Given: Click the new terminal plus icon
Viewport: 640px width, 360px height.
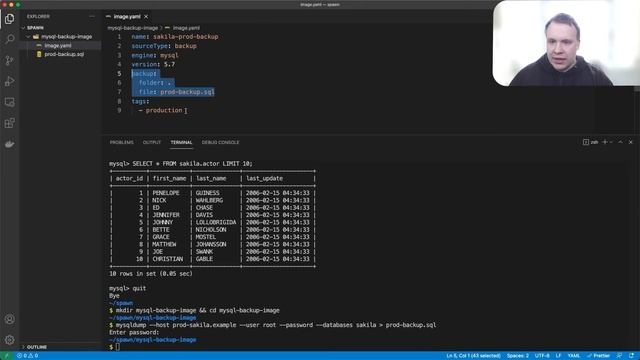Looking at the screenshot, I should pyautogui.click(x=605, y=142).
